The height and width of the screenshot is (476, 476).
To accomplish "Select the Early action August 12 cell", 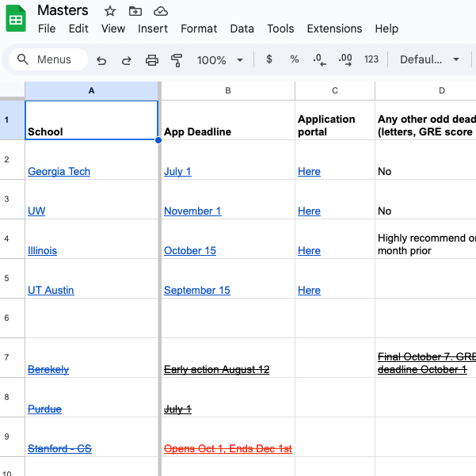I will (228, 358).
